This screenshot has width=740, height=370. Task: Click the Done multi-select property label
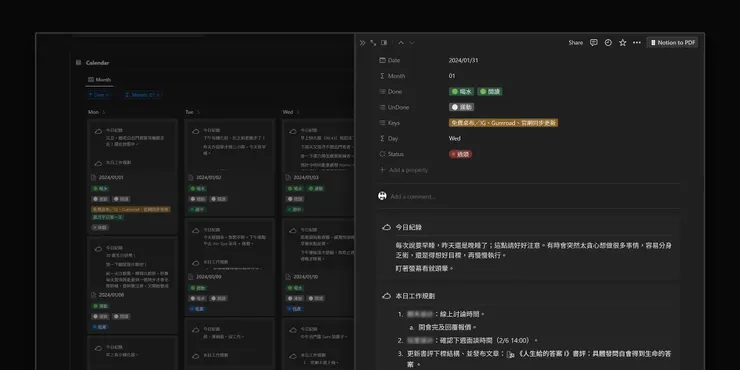click(x=395, y=92)
